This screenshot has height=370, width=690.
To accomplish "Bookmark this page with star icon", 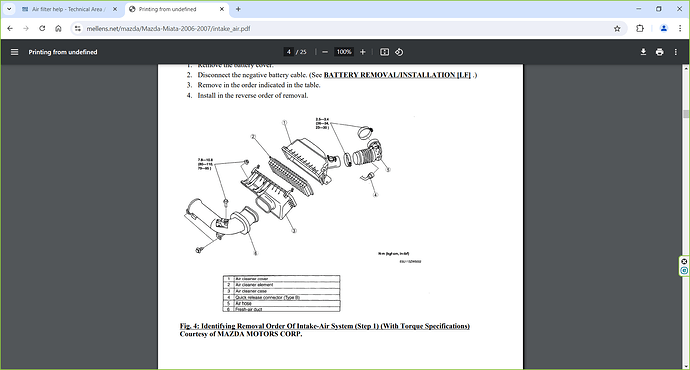I will [617, 29].
